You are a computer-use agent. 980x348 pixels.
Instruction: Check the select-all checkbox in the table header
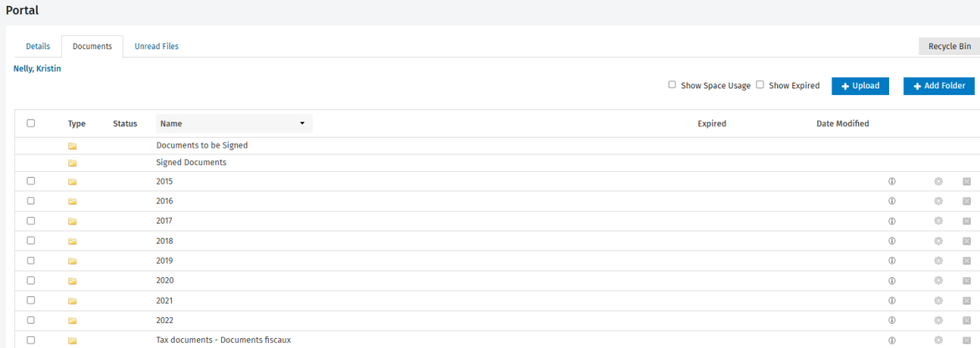(31, 124)
